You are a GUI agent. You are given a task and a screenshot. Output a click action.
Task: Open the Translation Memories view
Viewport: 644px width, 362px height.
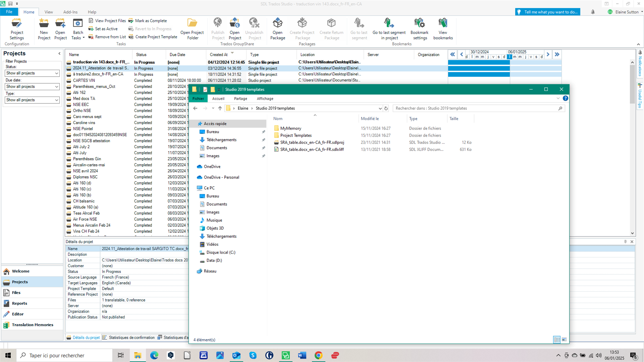[32, 325]
